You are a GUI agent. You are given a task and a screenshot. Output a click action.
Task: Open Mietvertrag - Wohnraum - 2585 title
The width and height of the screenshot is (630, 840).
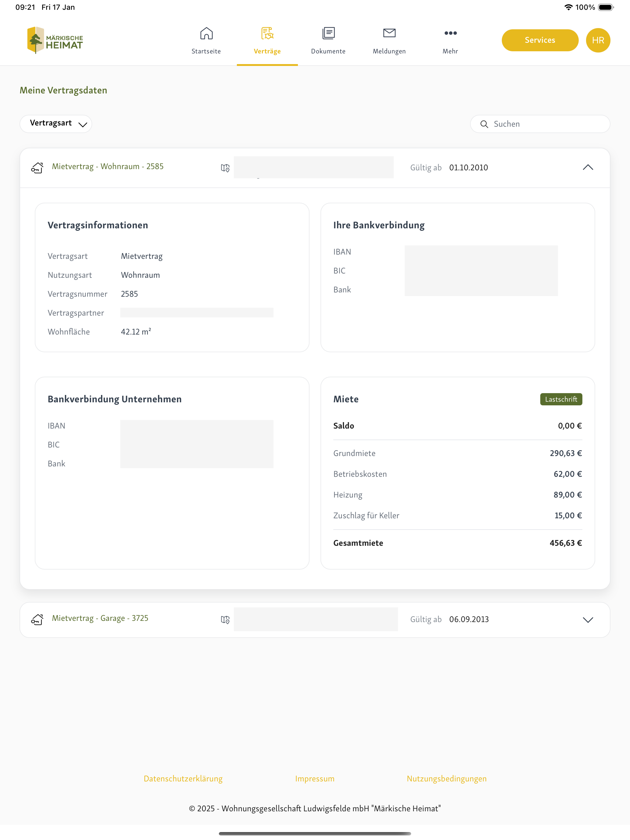[x=108, y=166]
